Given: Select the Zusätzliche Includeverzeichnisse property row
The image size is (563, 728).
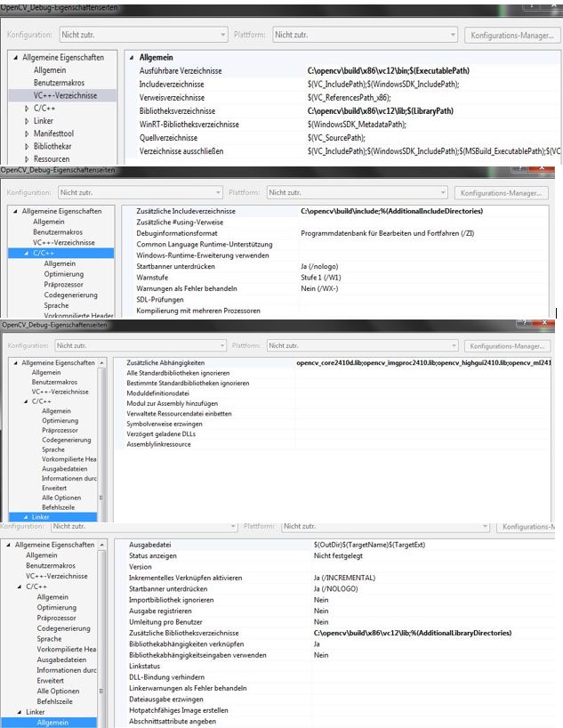Looking at the screenshot, I should click(335, 211).
